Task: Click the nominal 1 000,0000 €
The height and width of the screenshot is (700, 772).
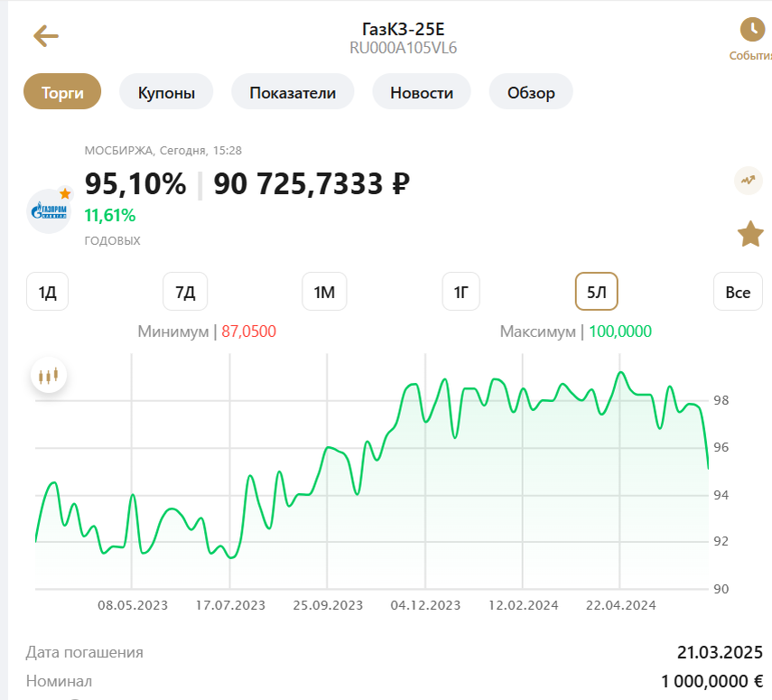Action: (712, 681)
